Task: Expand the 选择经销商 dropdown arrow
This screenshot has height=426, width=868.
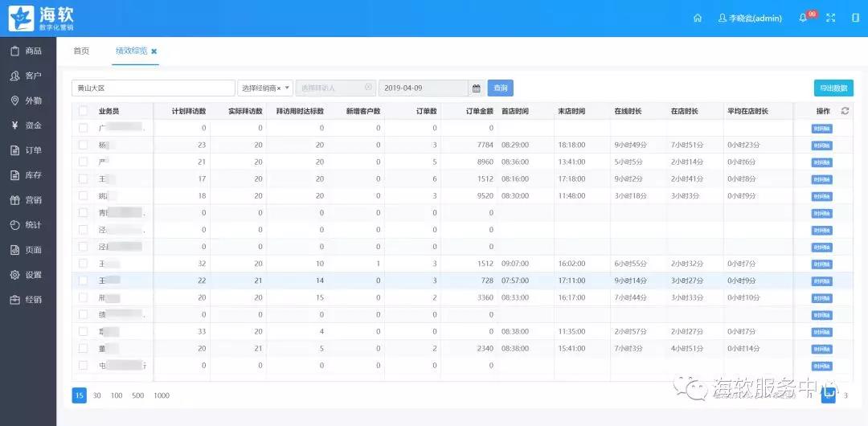Action: click(288, 88)
